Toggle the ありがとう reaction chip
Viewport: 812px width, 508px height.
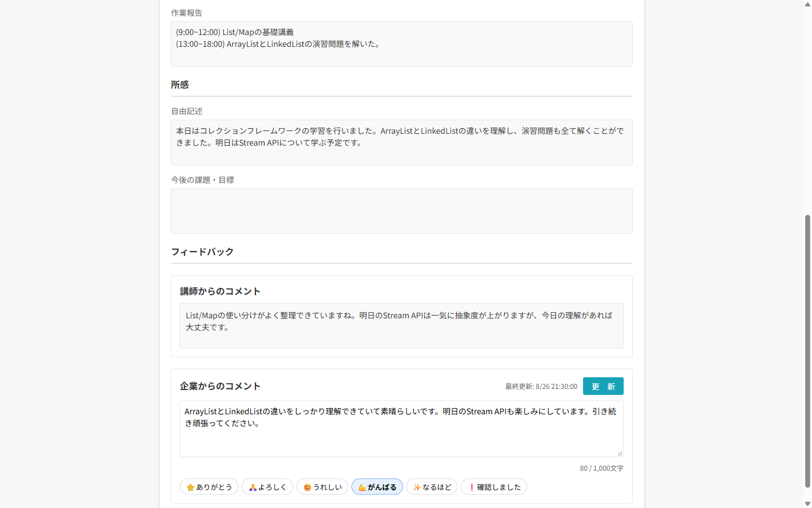209,487
